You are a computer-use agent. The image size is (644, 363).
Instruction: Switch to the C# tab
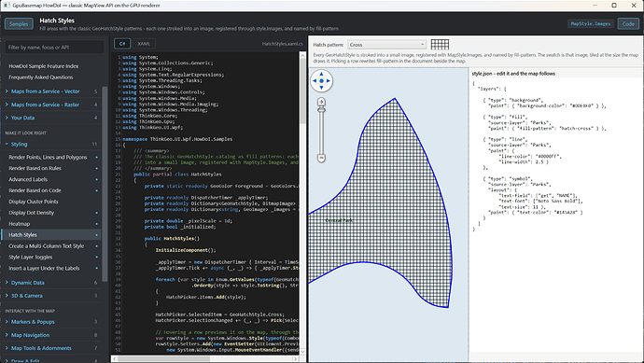click(x=122, y=44)
